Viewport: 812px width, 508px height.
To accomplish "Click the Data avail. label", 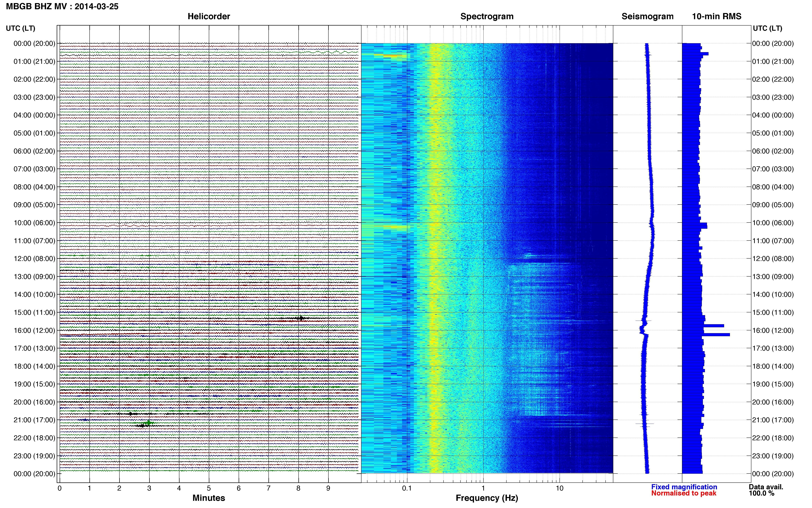I will click(x=766, y=487).
